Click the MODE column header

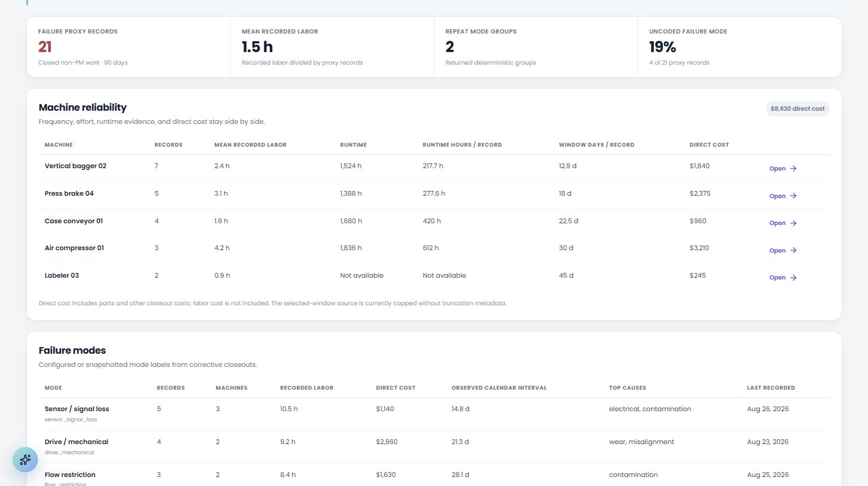pos(53,388)
